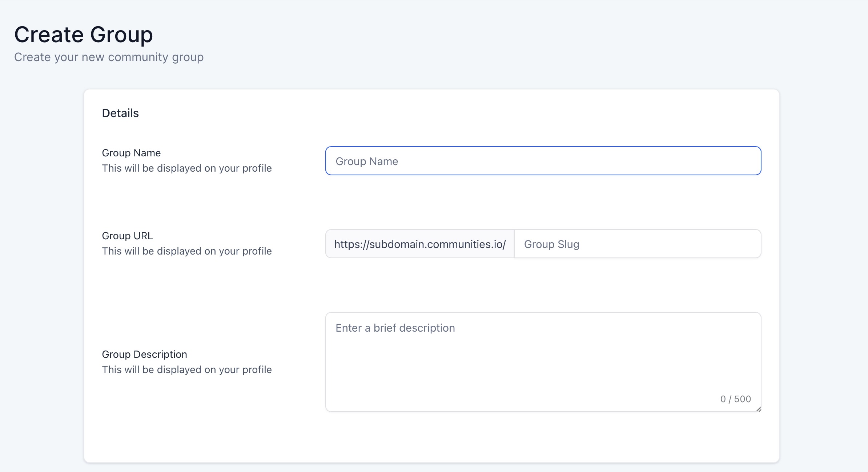Image resolution: width=868 pixels, height=472 pixels.
Task: Click the 'Group Slug' placeholder text
Action: click(551, 244)
